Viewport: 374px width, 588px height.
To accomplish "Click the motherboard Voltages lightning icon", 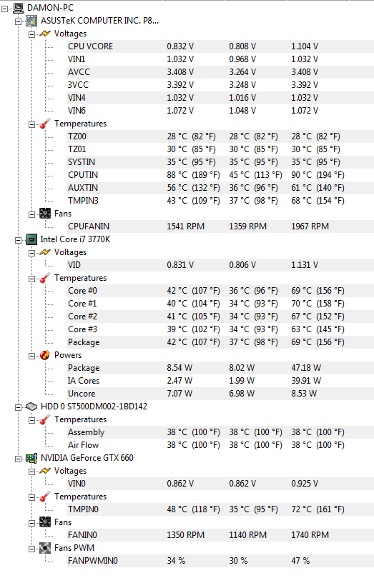I will point(45,34).
